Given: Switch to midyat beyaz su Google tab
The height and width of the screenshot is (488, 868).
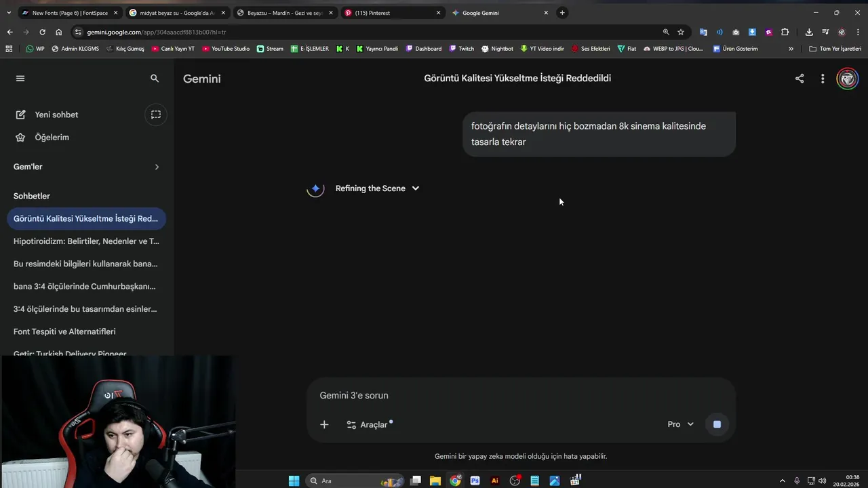Looking at the screenshot, I should [x=177, y=13].
